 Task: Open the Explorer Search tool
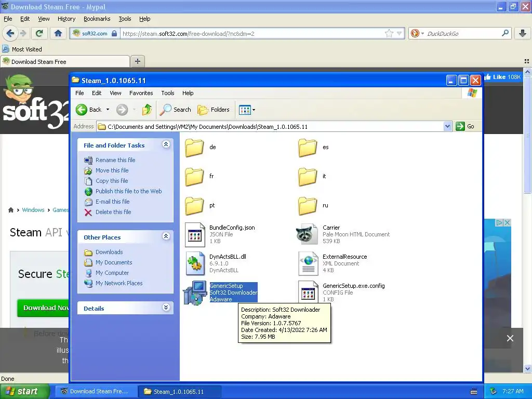tap(176, 110)
